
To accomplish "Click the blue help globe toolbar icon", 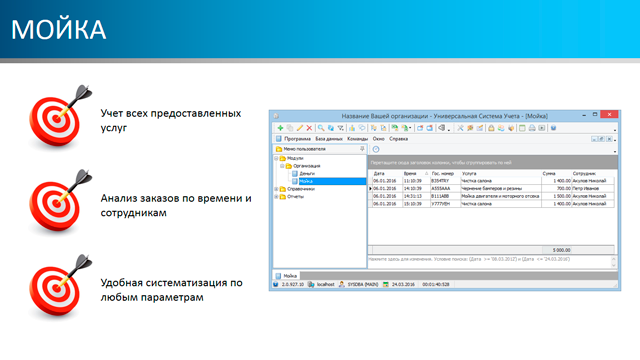I will 553,128.
